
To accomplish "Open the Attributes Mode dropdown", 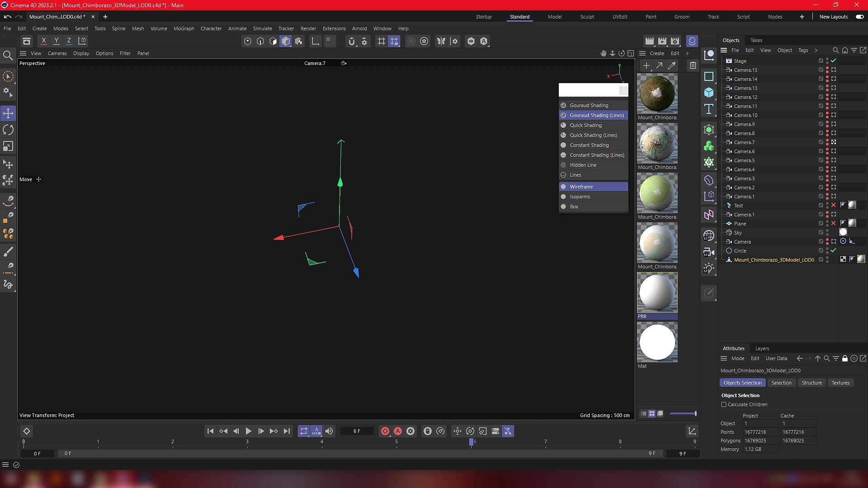I will pos(737,358).
